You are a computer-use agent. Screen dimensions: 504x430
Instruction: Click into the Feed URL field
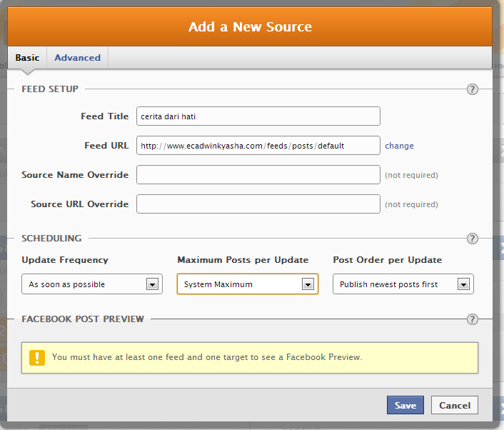pyautogui.click(x=258, y=146)
